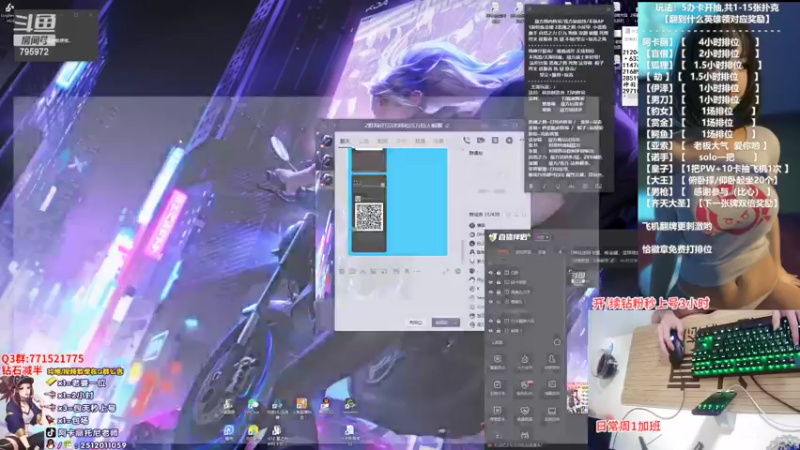This screenshot has height=450, width=800.
Task: Click the QQ message input area
Action: tap(398, 296)
